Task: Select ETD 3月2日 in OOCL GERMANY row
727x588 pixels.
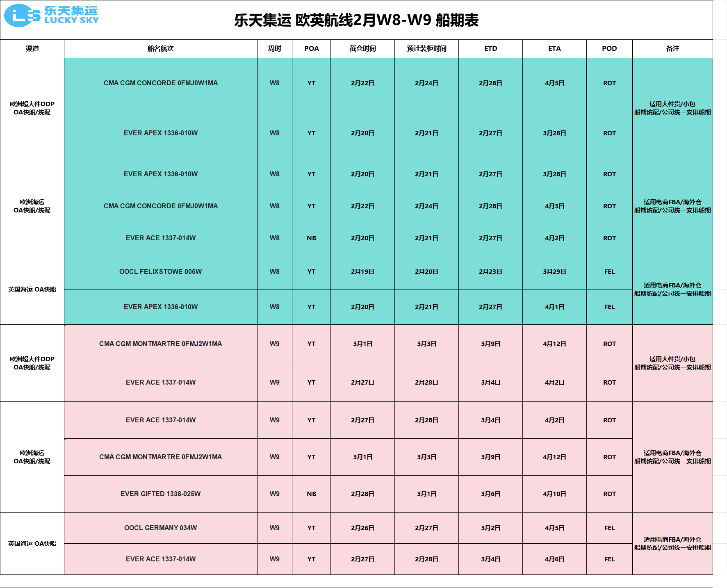Action: tap(491, 528)
